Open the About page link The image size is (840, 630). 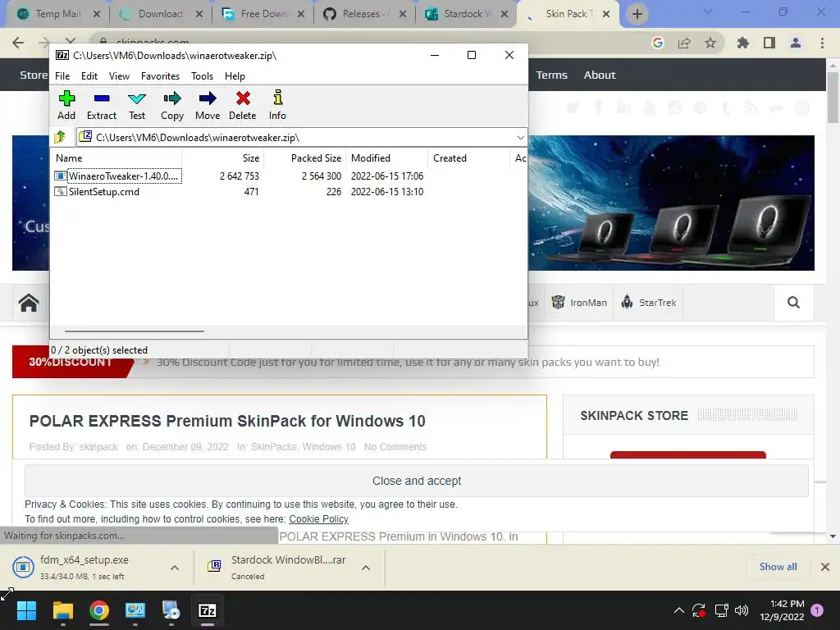(x=600, y=75)
